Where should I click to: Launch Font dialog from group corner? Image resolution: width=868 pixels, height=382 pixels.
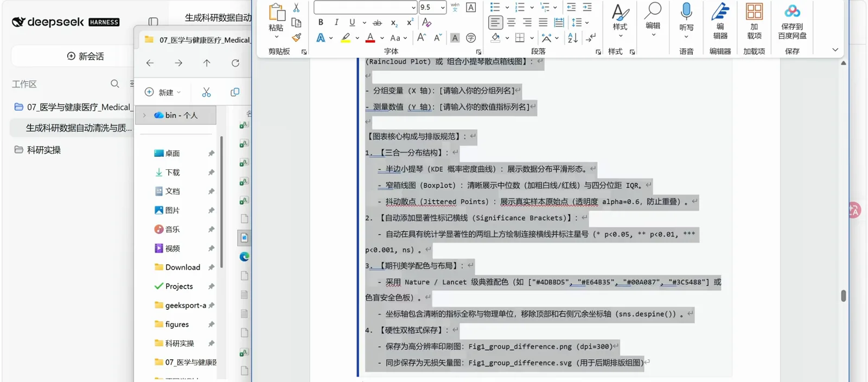(x=478, y=52)
